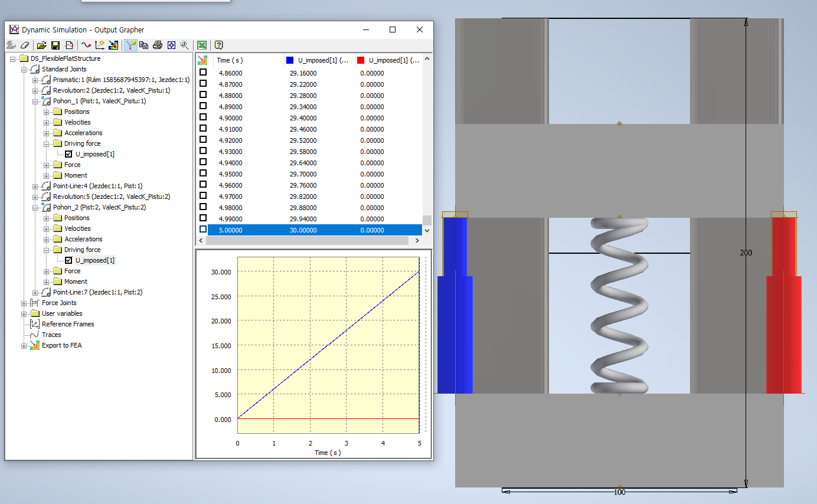Click the selected row value 30.00000
817x504 pixels.
pos(303,230)
